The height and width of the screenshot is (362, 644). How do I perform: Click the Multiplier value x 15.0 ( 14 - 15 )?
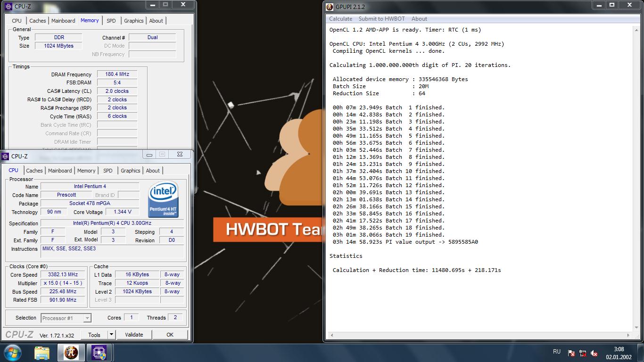63,283
